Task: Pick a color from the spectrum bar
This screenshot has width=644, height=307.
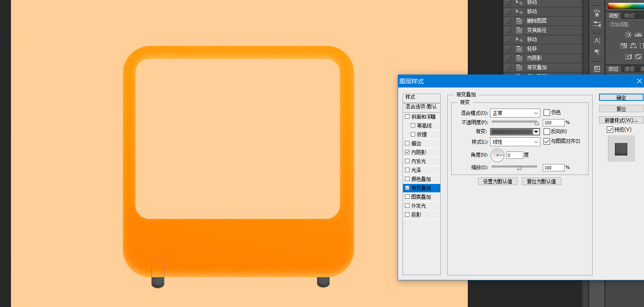Action: pos(626,6)
